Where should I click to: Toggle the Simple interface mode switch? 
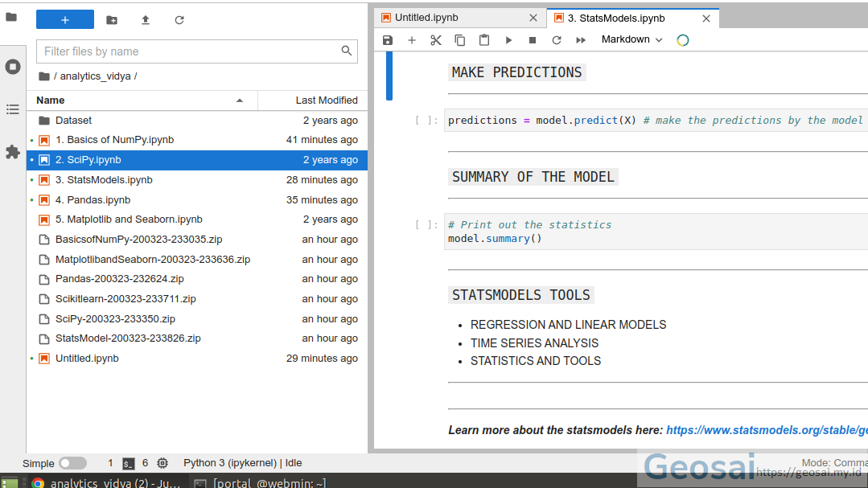72,463
